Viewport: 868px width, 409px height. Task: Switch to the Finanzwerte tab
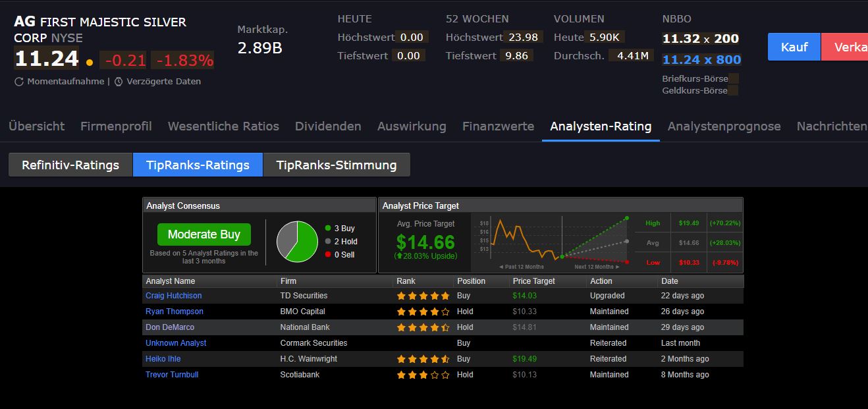[498, 126]
